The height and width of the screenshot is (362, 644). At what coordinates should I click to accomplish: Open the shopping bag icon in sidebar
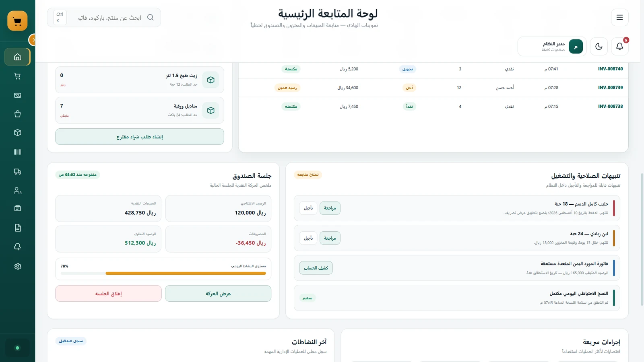(17, 114)
